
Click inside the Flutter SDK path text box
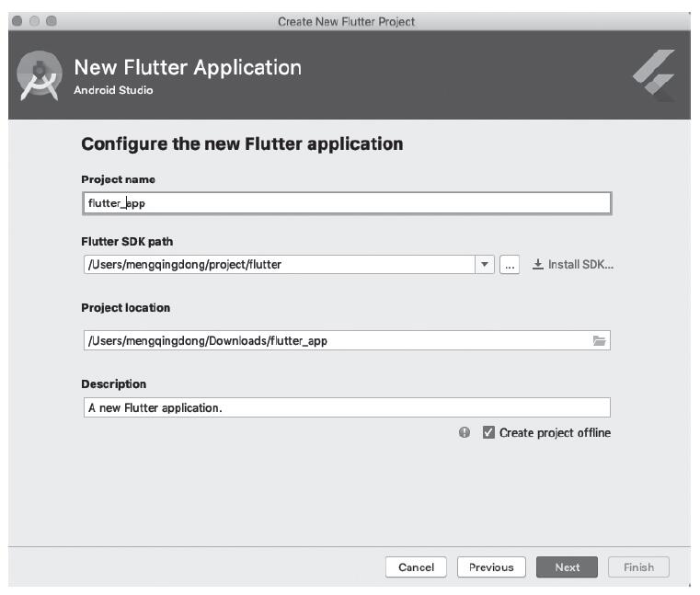pyautogui.click(x=276, y=265)
